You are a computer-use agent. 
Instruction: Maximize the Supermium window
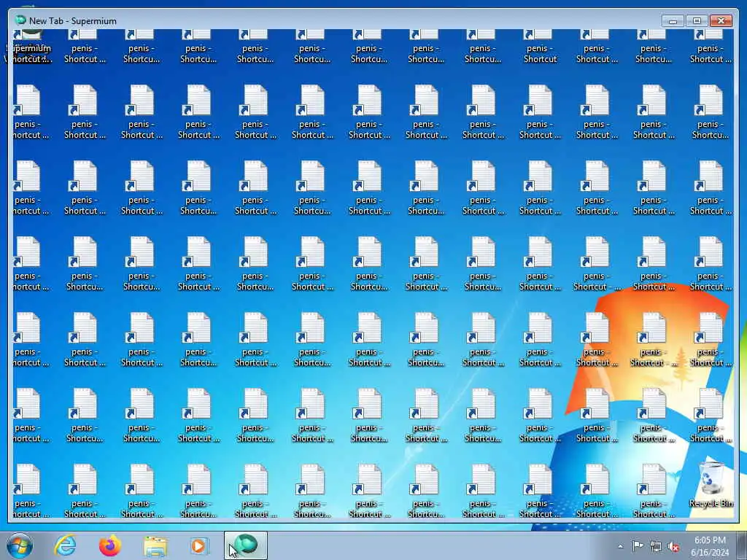point(697,20)
